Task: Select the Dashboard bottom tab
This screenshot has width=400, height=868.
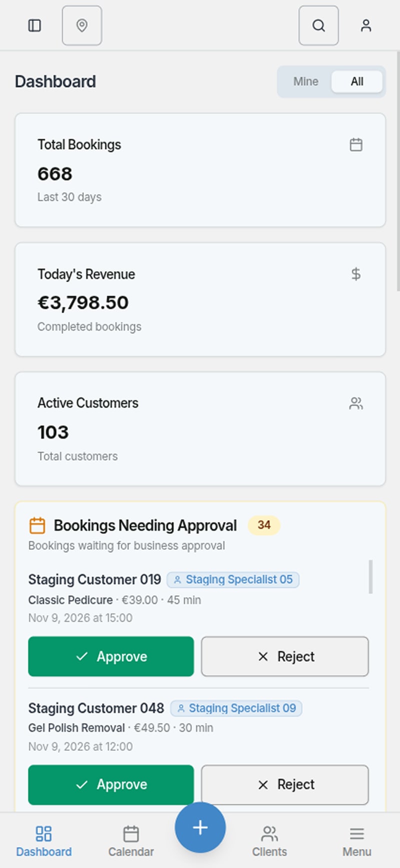Action: [x=44, y=841]
